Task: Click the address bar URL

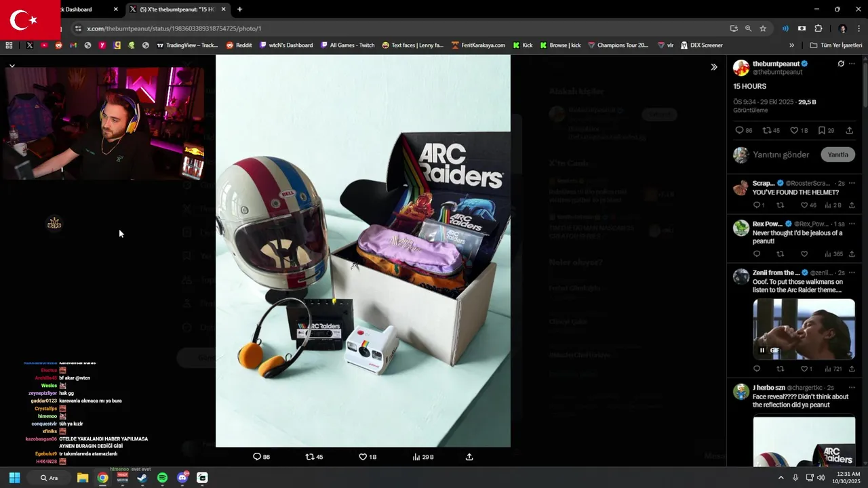Action: click(x=174, y=28)
